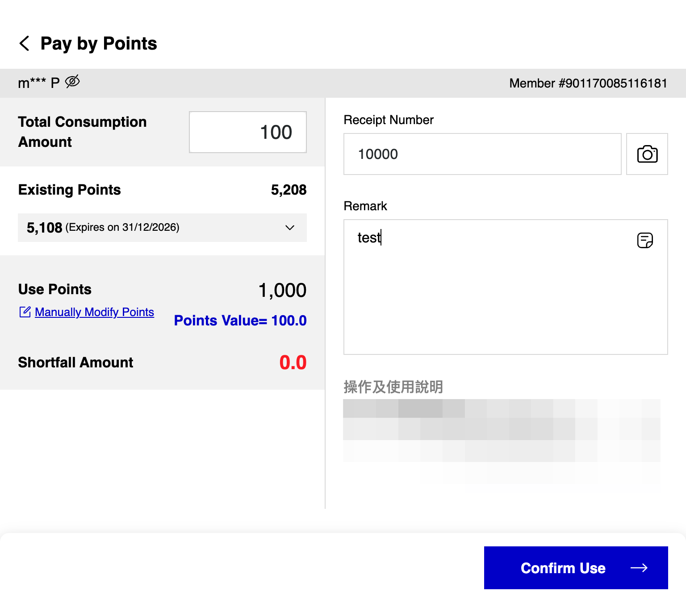Click the Confirm Use button
Screen dimensions: 686x616
[576, 568]
